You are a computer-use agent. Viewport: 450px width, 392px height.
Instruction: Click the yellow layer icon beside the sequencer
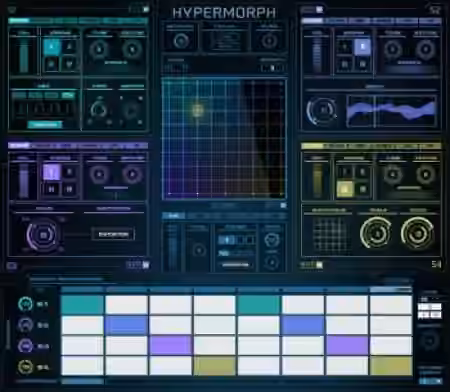25,367
